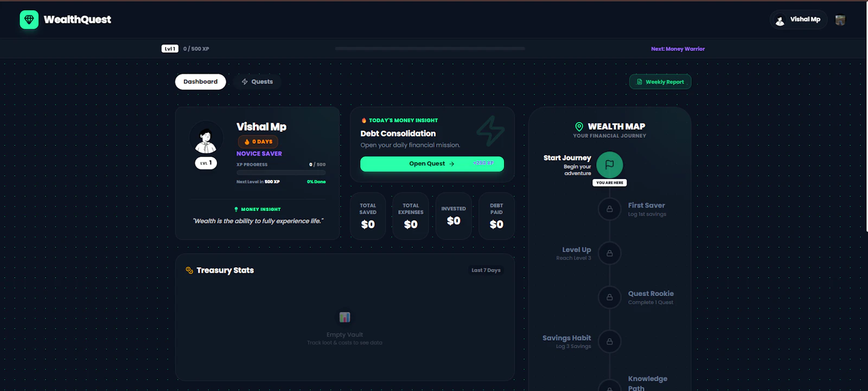Viewport: 868px width, 391px height.
Task: Click the Wealth Map location pin icon
Action: tap(579, 126)
